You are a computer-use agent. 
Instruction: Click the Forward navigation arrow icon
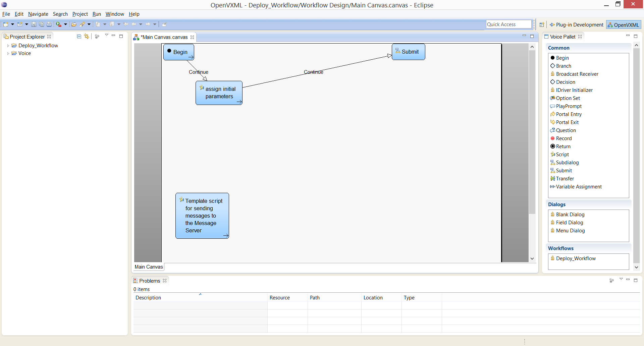coord(148,24)
